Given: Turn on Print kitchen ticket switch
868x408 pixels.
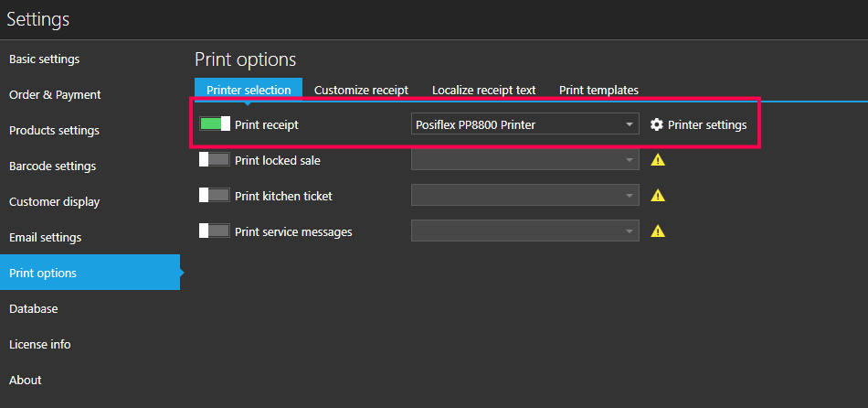Looking at the screenshot, I should pyautogui.click(x=215, y=196).
